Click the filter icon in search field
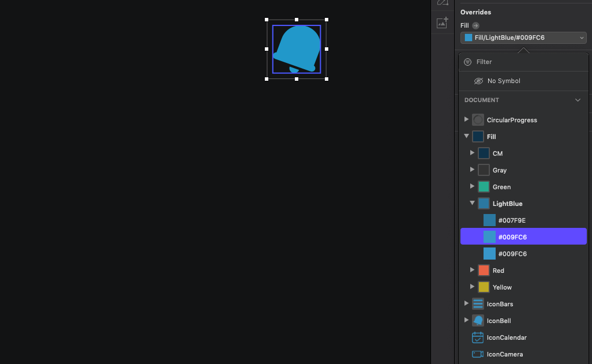592x364 pixels. coord(467,62)
